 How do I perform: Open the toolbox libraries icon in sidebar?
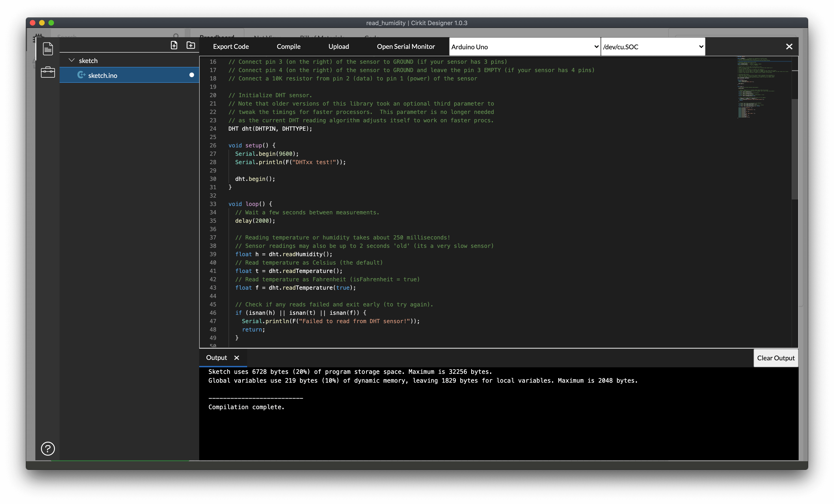48,72
